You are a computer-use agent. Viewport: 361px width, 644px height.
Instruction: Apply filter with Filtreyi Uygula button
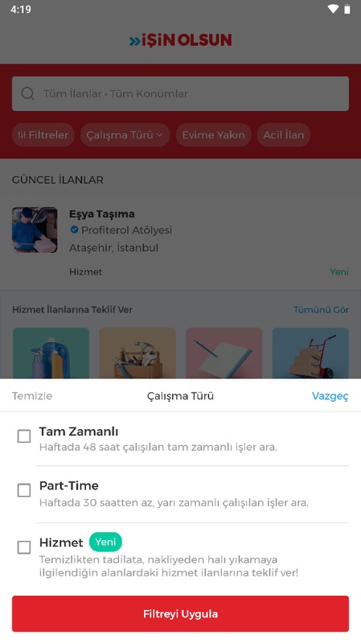pos(180,613)
